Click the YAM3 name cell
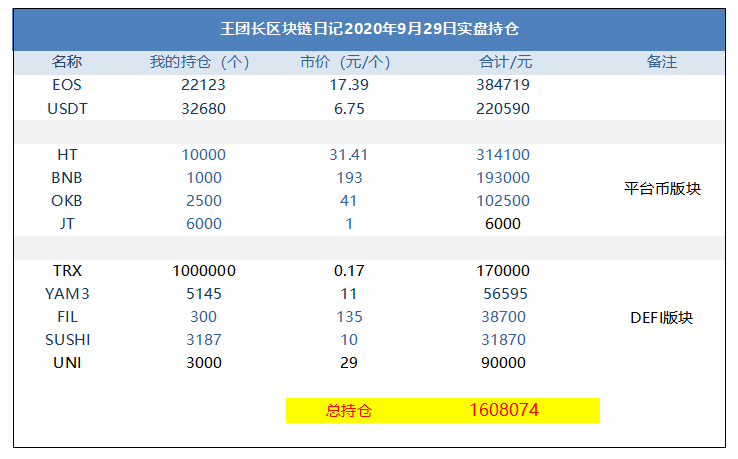 67,294
